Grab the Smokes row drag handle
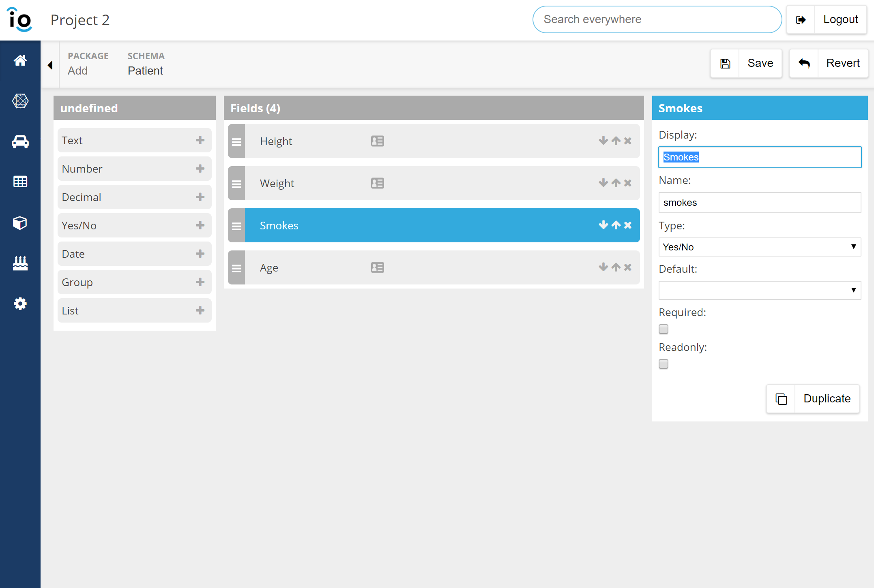This screenshot has height=588, width=874. click(236, 225)
